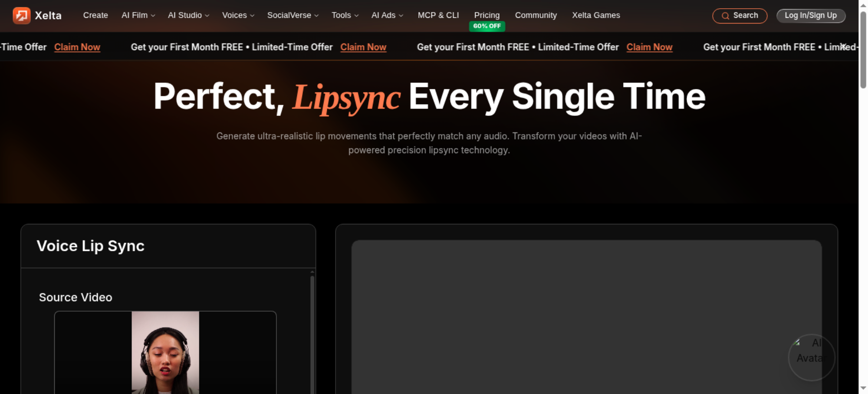This screenshot has width=868, height=394.
Task: Visit the Community nav link
Action: coord(536,15)
